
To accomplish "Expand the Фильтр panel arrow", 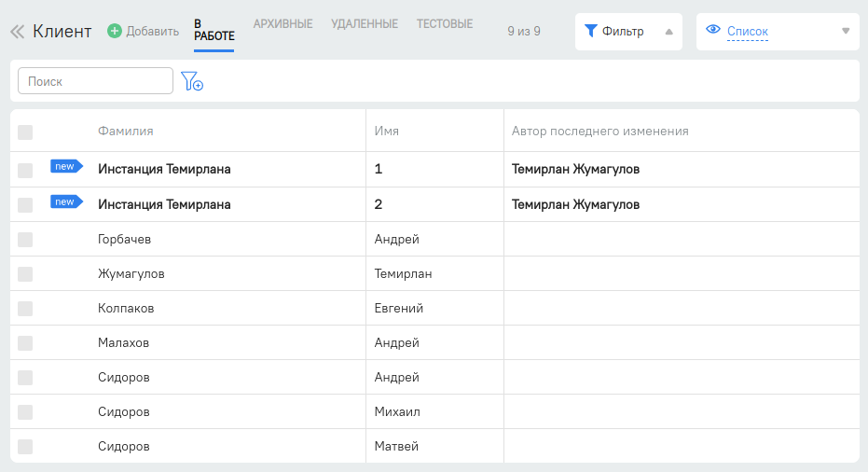I will (x=668, y=32).
